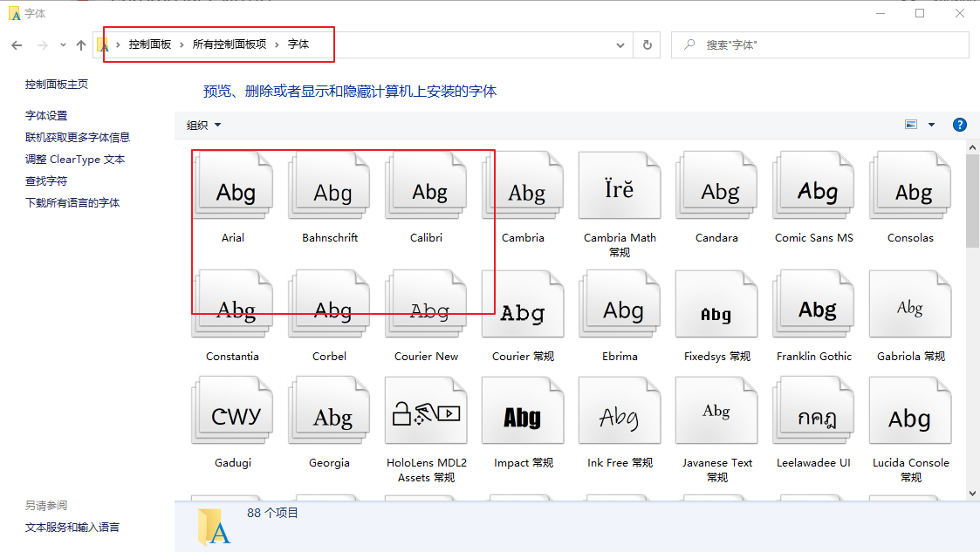Viewport: 980px width, 552px height.
Task: Select the Cambria Math font icon
Action: pyautogui.click(x=620, y=186)
